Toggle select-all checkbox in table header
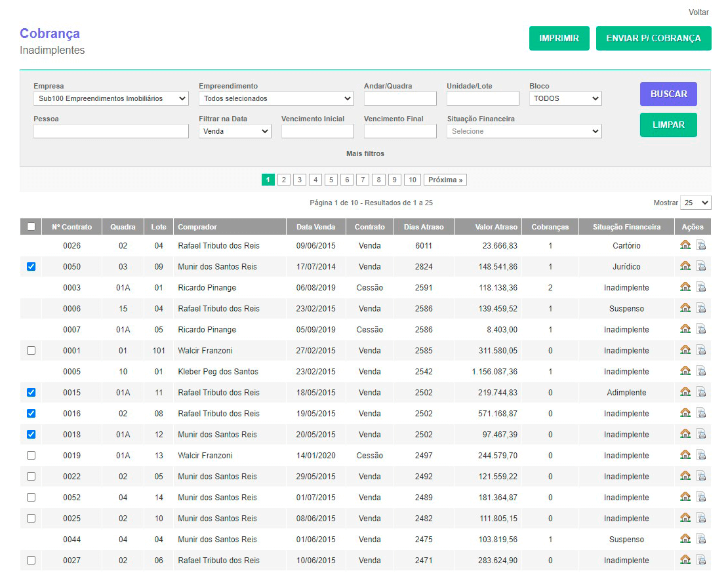Screen dimensions: 728x575 coord(31,227)
